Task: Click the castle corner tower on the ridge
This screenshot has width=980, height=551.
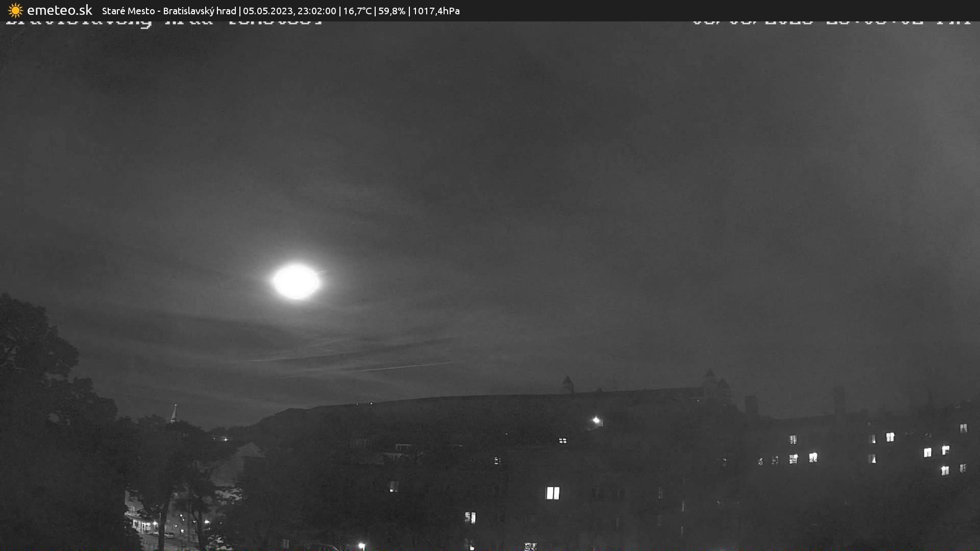Action: (567, 384)
